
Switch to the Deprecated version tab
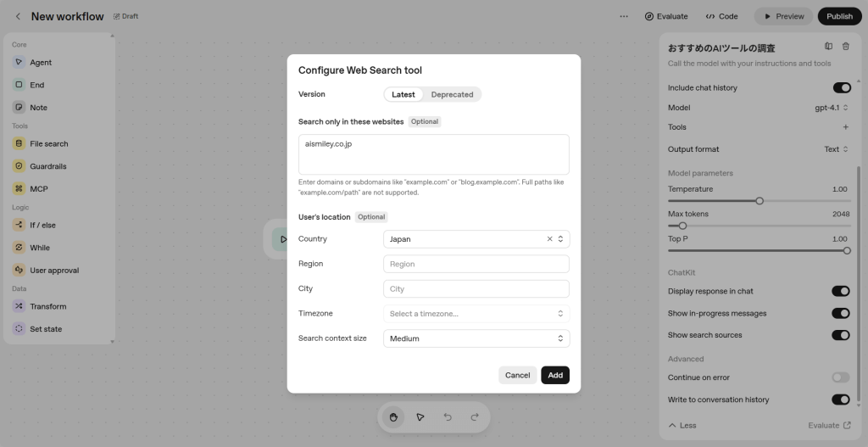[x=452, y=94]
